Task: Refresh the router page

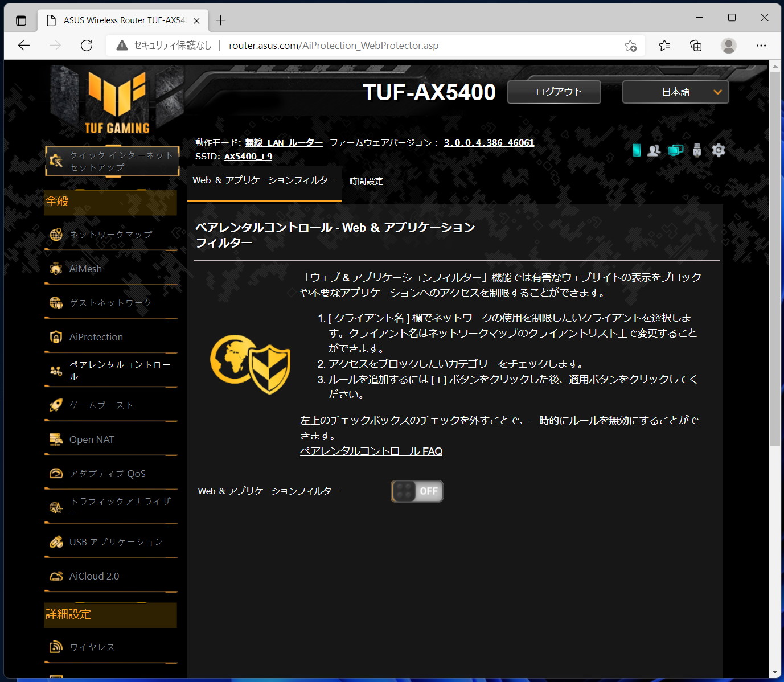Action: 87,46
